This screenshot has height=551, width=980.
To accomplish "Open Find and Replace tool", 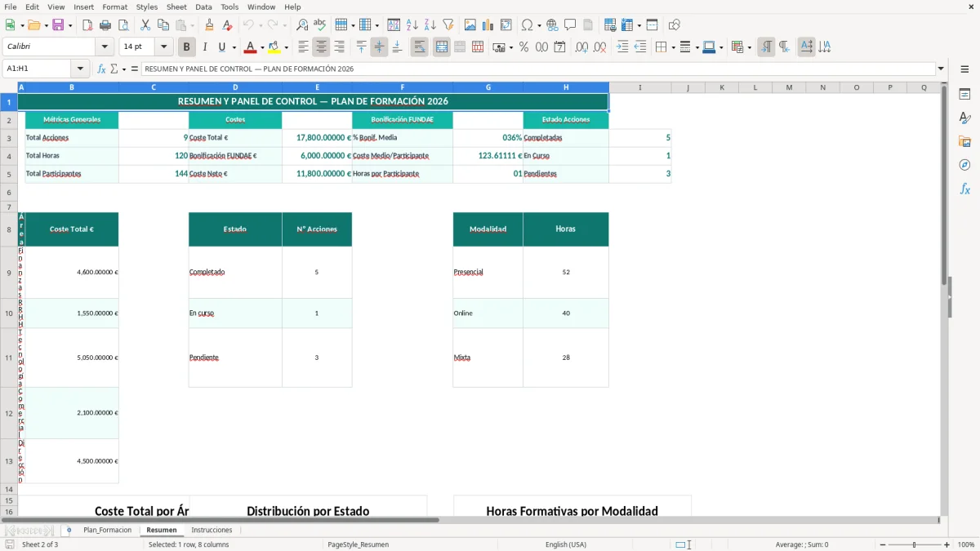I will tap(302, 25).
